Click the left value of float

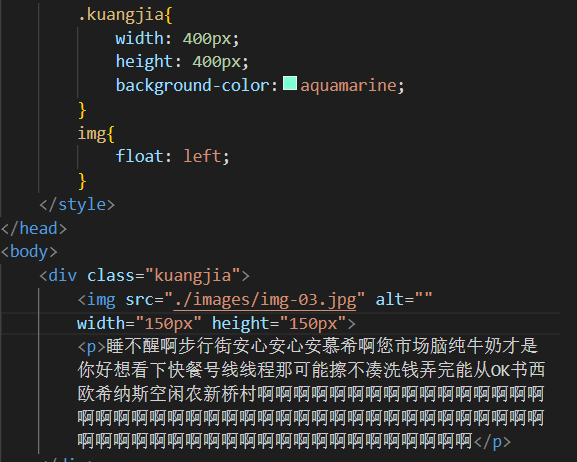pos(202,156)
